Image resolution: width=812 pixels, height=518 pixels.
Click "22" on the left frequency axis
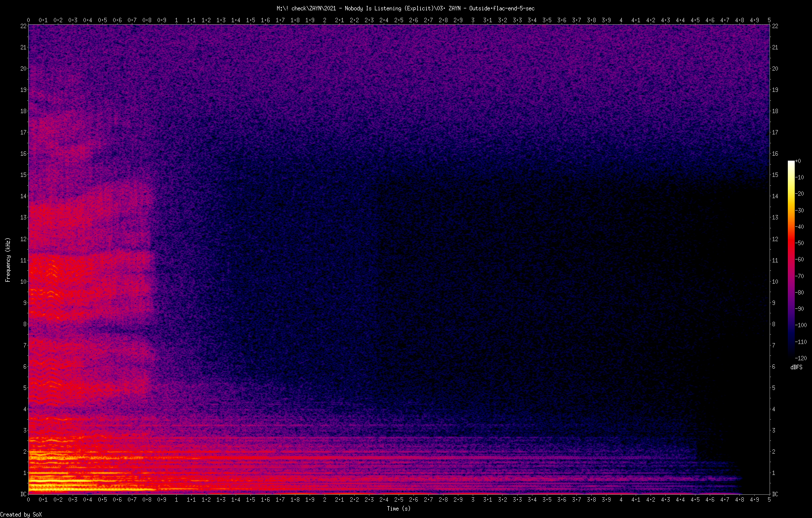point(23,26)
